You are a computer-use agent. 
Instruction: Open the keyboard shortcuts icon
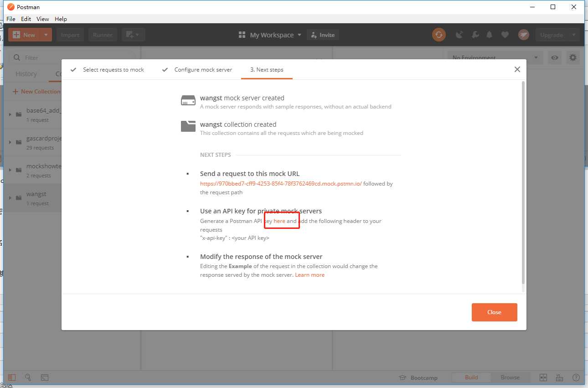(x=559, y=378)
